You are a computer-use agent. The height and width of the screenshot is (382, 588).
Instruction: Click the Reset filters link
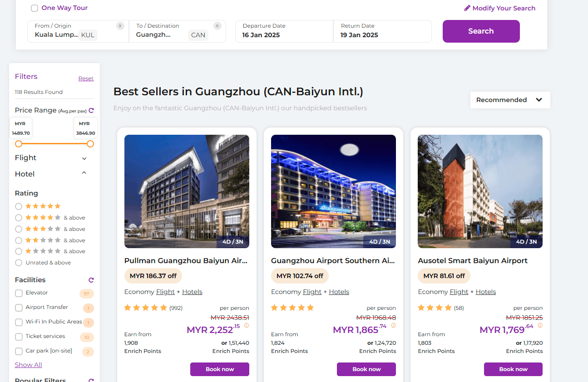[86, 78]
